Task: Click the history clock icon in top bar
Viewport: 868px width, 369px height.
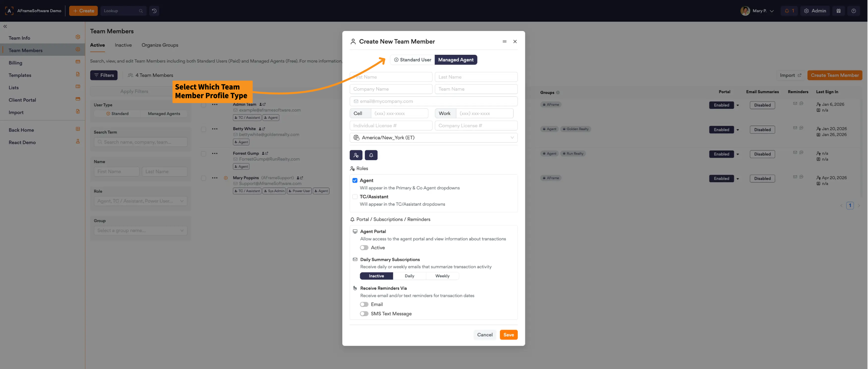Action: click(154, 11)
